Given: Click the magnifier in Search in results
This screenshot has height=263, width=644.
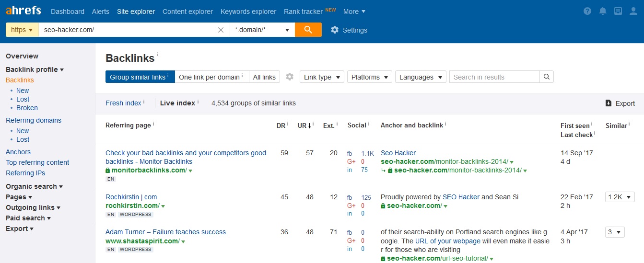Looking at the screenshot, I should 546,77.
